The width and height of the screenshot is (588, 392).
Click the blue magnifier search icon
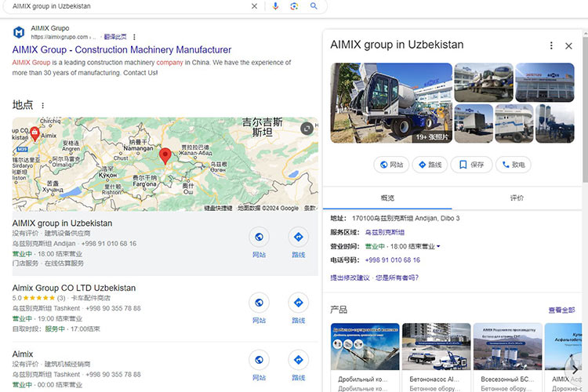pyautogui.click(x=314, y=6)
